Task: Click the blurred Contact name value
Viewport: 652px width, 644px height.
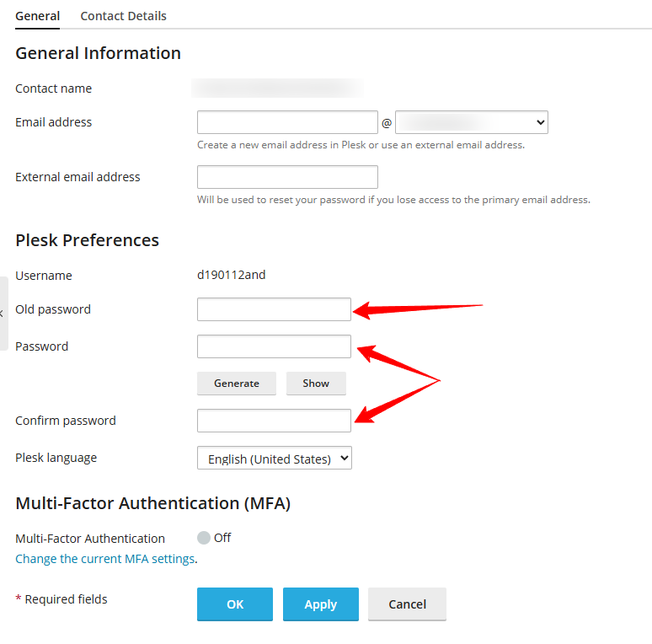Action: tap(278, 89)
